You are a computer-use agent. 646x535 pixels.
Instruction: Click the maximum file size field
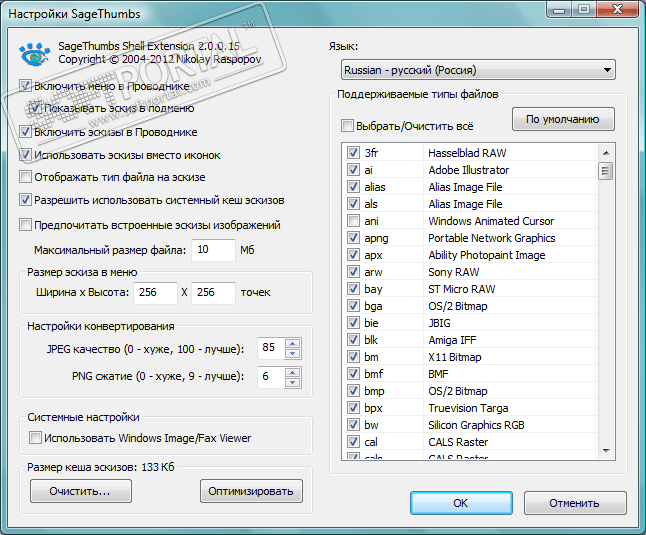pos(213,250)
